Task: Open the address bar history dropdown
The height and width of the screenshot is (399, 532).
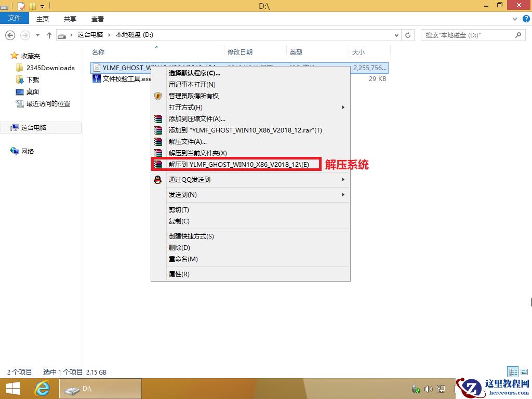Action: pyautogui.click(x=396, y=35)
